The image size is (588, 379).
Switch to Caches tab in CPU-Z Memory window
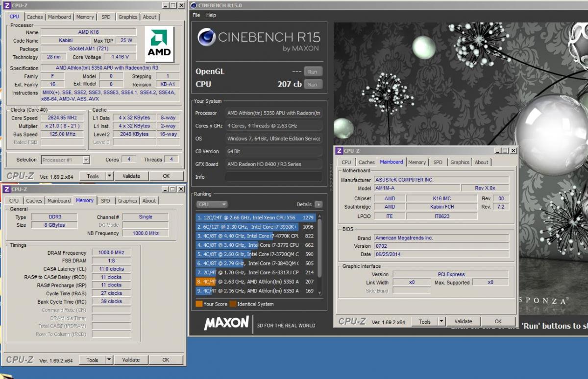34,201
